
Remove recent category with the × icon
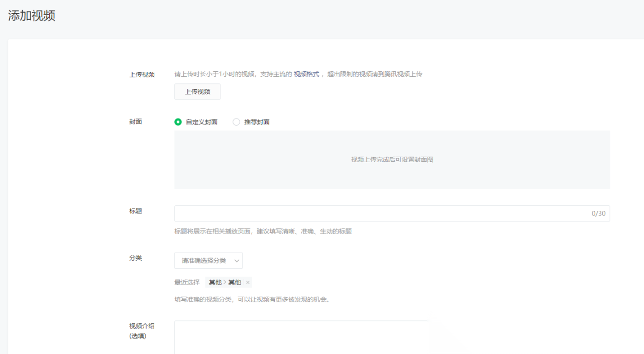248,283
